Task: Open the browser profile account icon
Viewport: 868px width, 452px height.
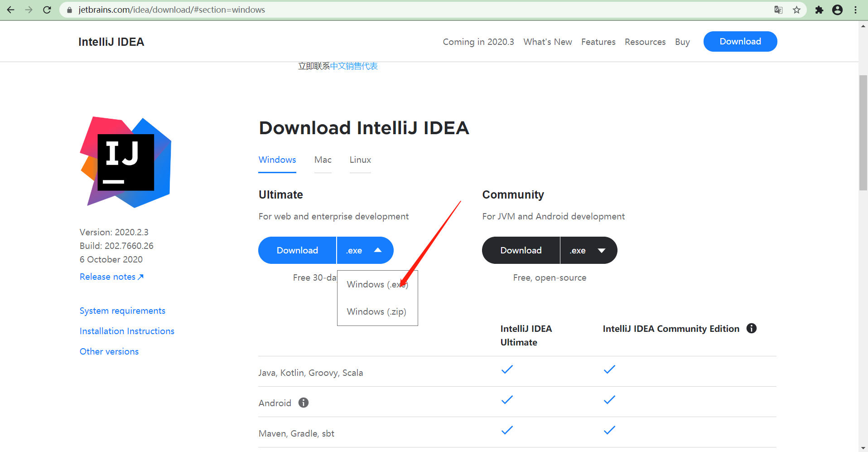Action: 837,10
